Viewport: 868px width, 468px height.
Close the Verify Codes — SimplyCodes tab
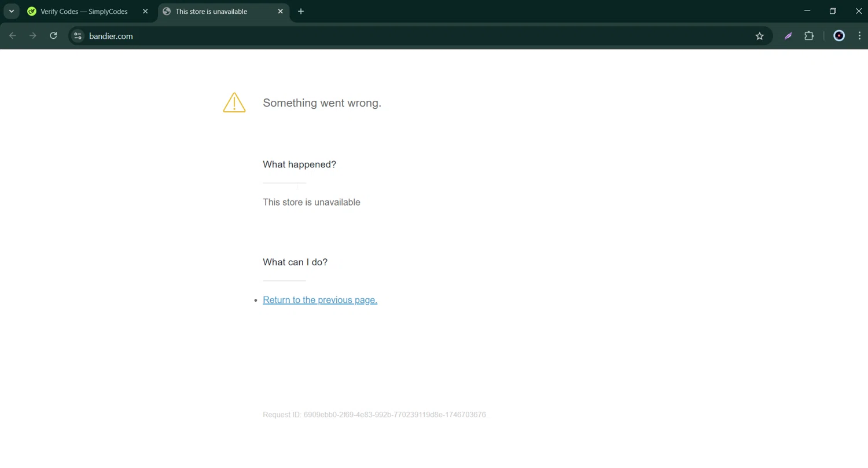coord(145,11)
